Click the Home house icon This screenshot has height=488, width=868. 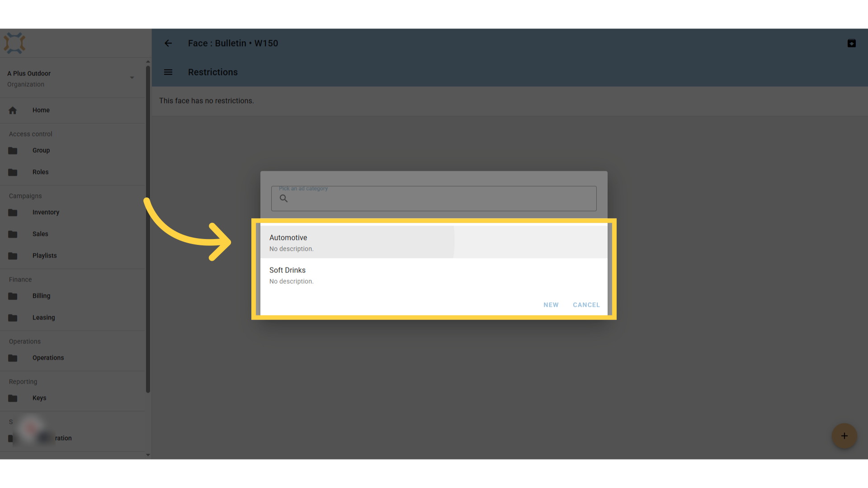[x=13, y=110]
